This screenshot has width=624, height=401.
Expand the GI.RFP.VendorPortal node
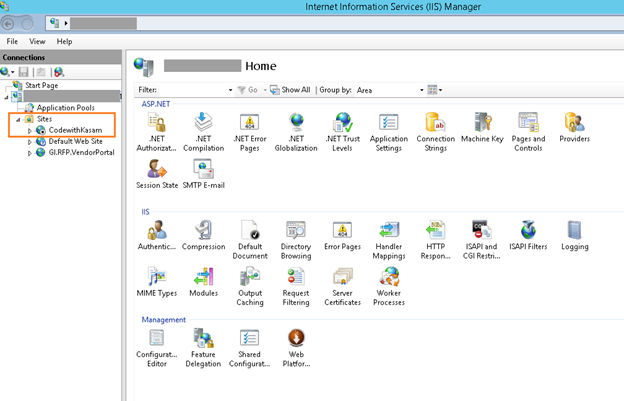click(29, 153)
